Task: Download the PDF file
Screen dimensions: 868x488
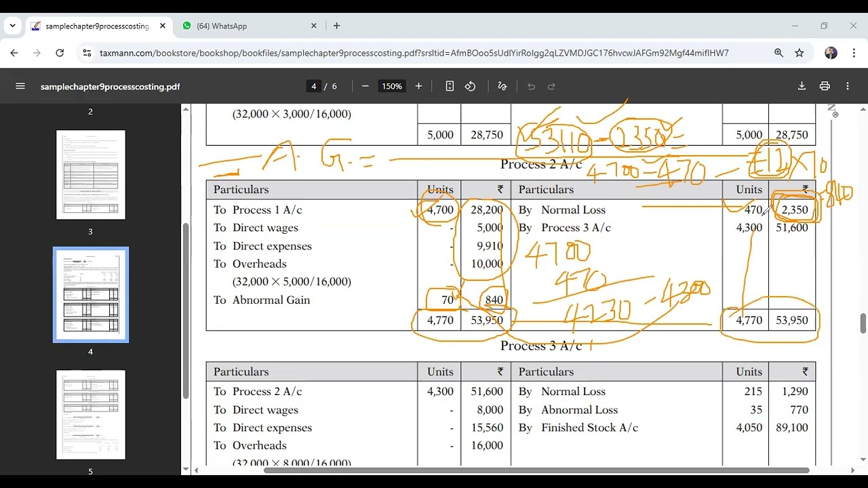Action: [x=802, y=86]
